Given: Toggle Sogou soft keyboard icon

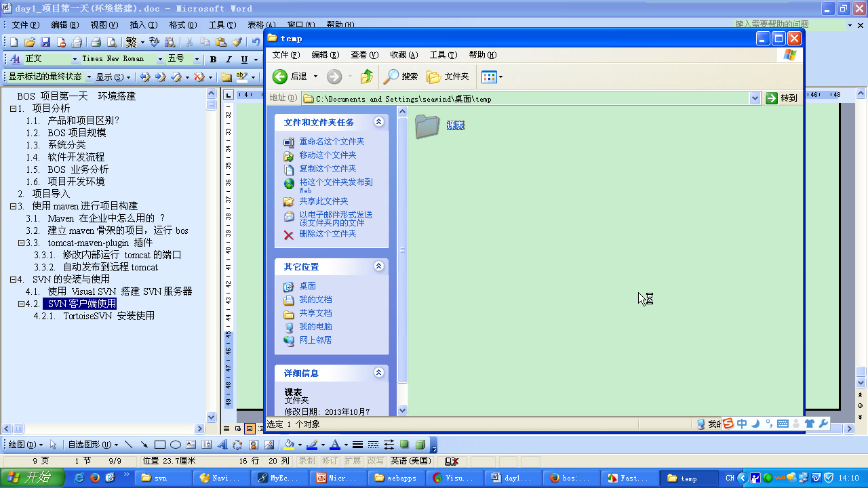Looking at the screenshot, I should click(x=783, y=424).
